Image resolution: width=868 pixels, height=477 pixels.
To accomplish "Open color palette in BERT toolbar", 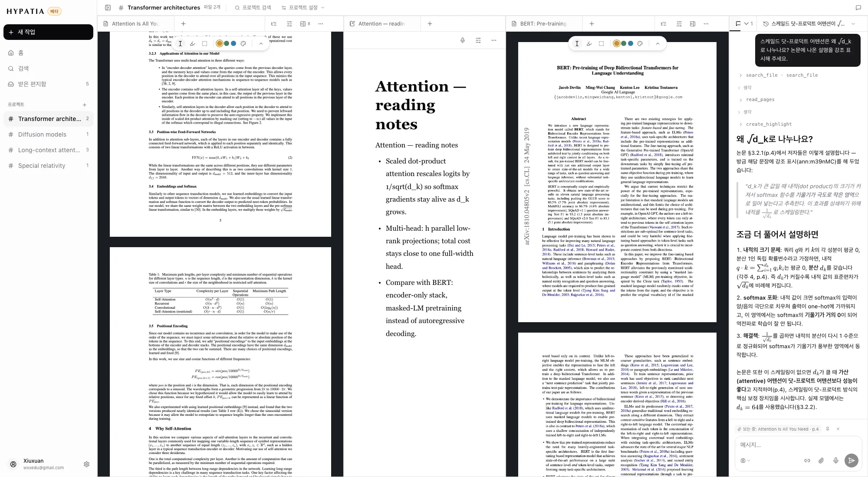I will [640, 43].
